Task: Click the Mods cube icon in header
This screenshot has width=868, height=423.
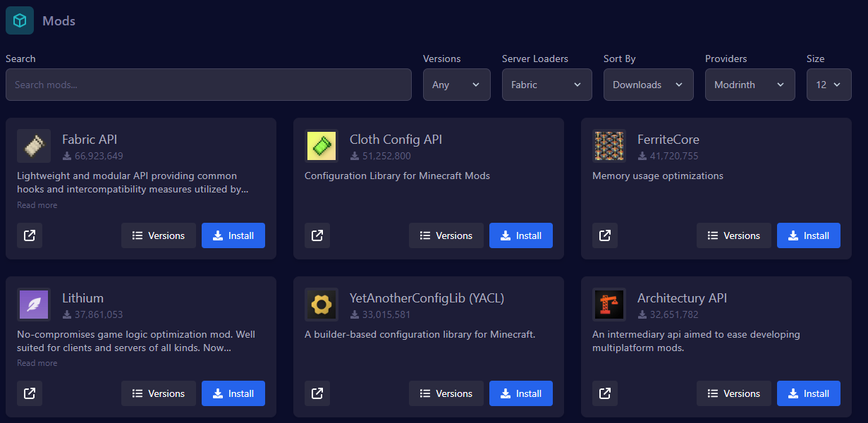Action: click(20, 20)
